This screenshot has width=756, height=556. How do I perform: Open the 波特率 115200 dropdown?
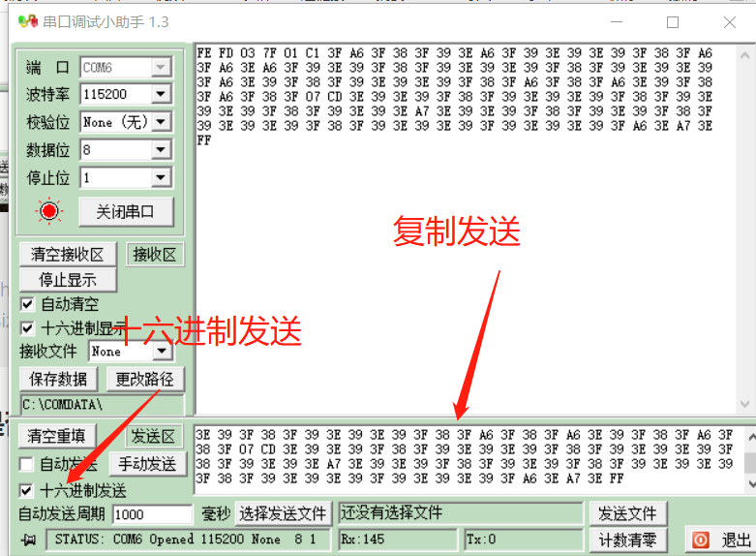tap(161, 94)
